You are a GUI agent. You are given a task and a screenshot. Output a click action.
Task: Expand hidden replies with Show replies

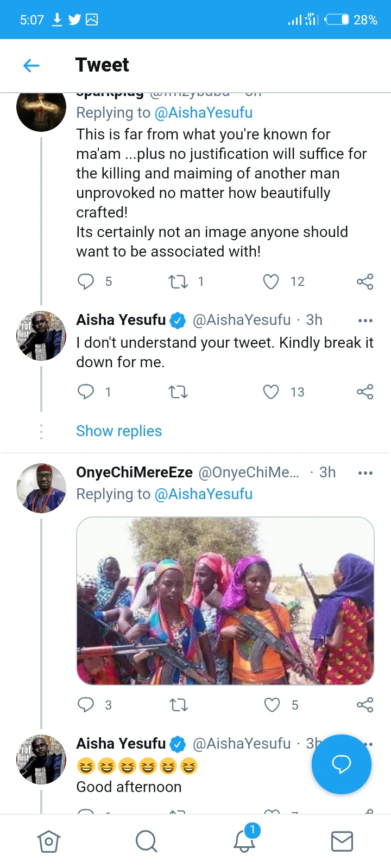(x=119, y=431)
